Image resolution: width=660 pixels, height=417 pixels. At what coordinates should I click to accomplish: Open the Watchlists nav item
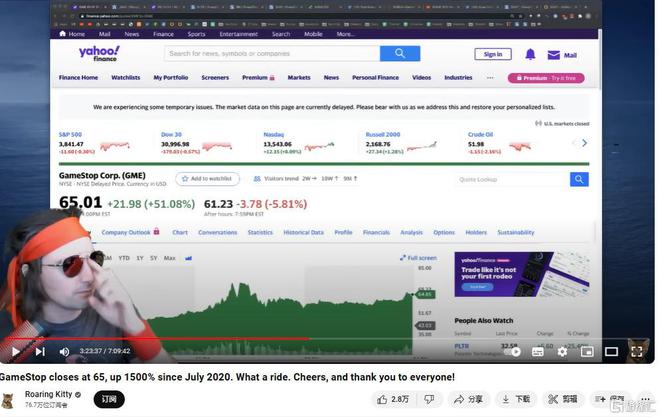point(125,78)
